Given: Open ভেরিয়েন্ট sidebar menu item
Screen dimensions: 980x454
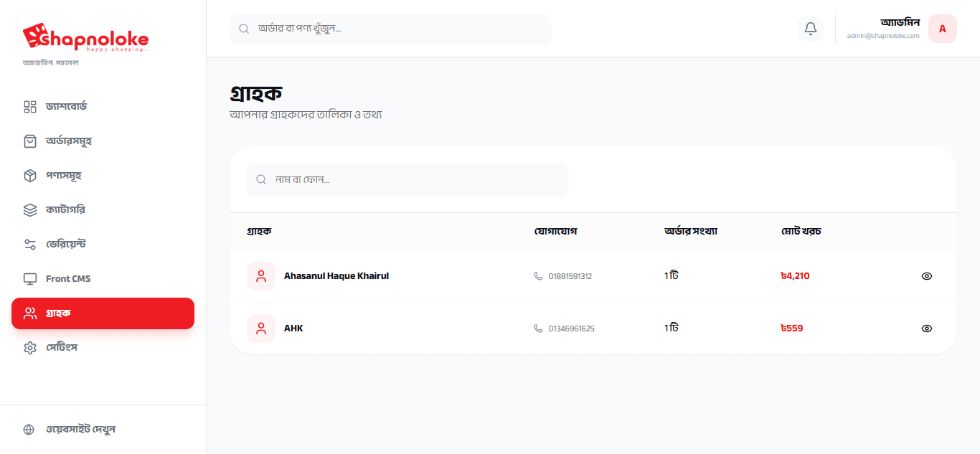Looking at the screenshot, I should click(x=65, y=245).
